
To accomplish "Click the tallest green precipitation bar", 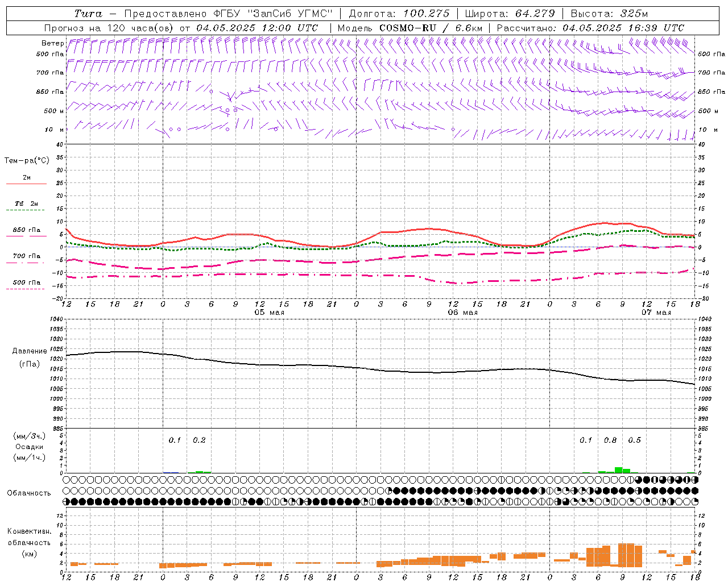I will [x=618, y=470].
